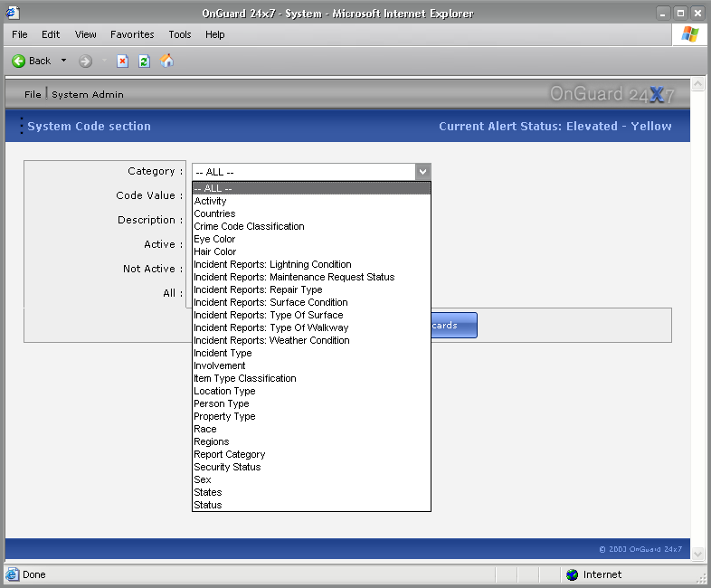Click the File link in OnGuard header
711x588 pixels.
33,94
